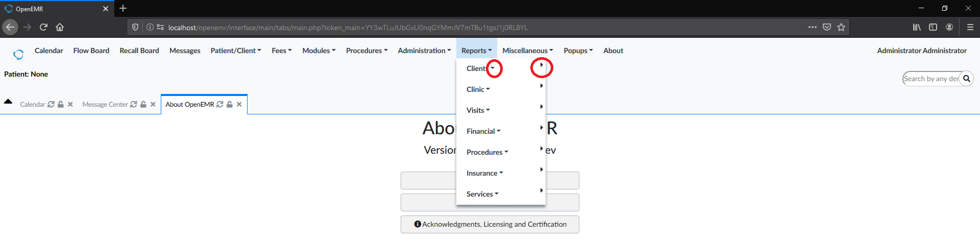Switch to the Message Center tab

pyautogui.click(x=105, y=104)
